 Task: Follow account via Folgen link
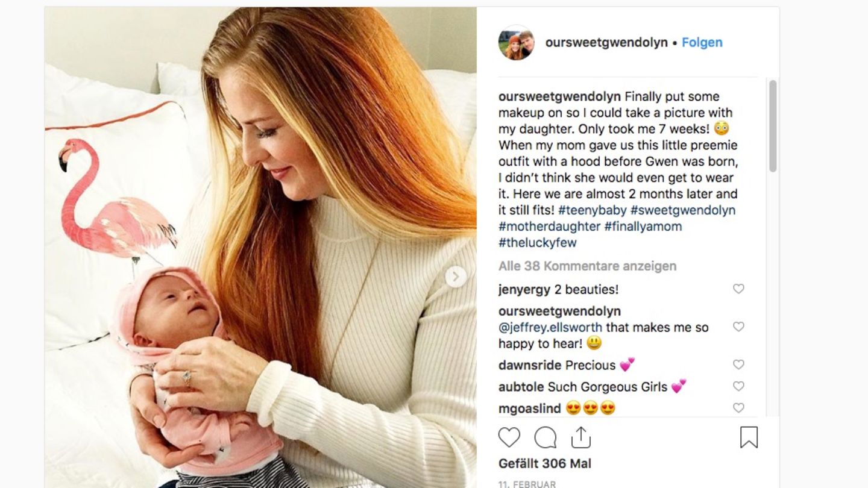(x=702, y=42)
